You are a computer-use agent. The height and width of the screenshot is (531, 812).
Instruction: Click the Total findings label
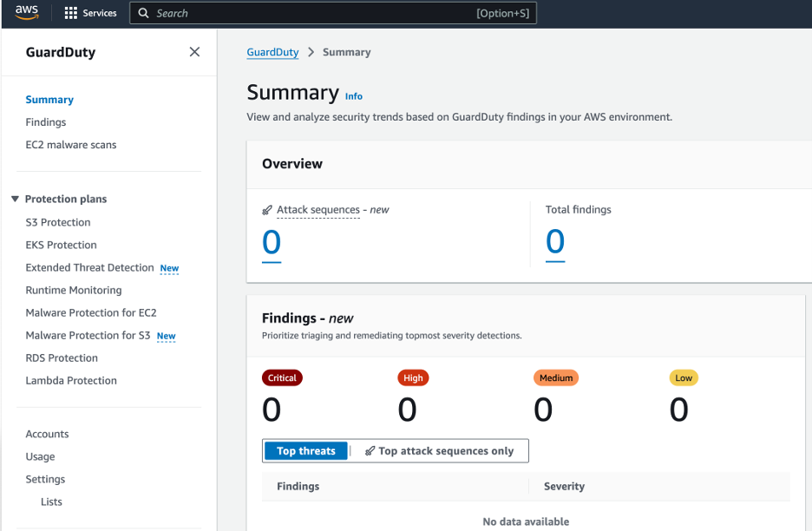[x=578, y=210]
